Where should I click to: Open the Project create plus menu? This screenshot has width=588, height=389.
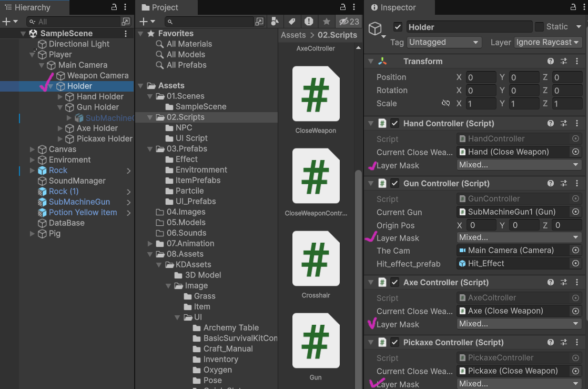tap(147, 22)
